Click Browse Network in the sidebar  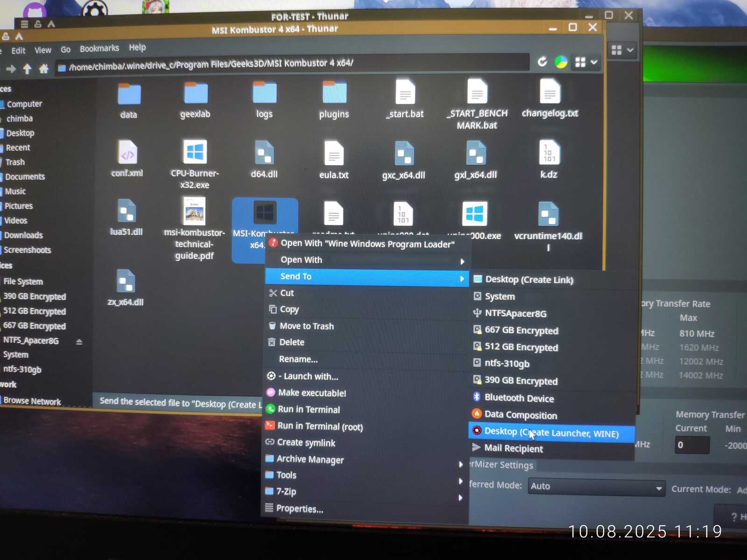click(32, 401)
